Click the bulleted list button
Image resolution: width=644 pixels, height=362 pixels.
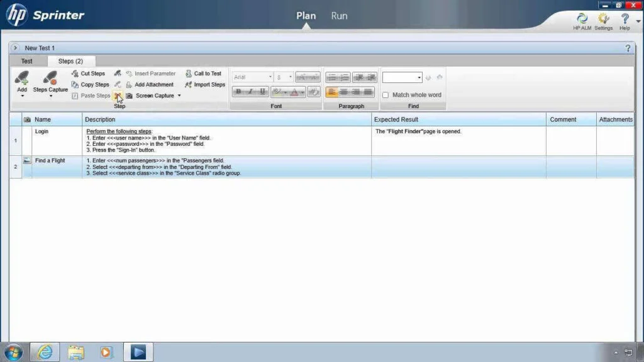(332, 77)
